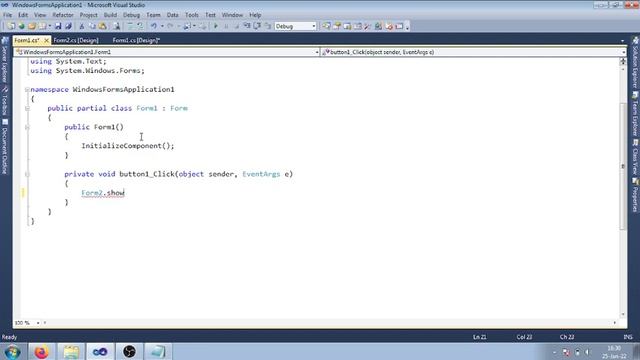Click the OBS Studio taskbar icon
Image resolution: width=640 pixels, height=360 pixels.
129,351
